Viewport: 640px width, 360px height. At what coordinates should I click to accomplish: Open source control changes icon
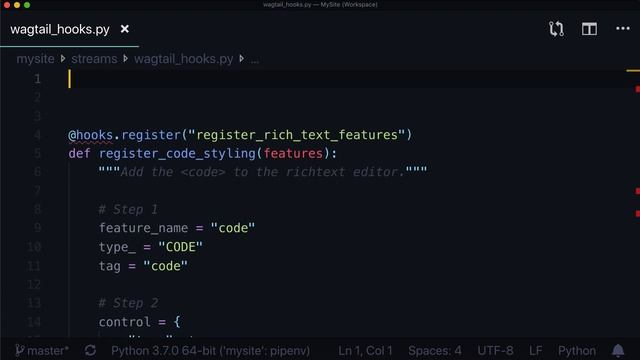coord(556,29)
